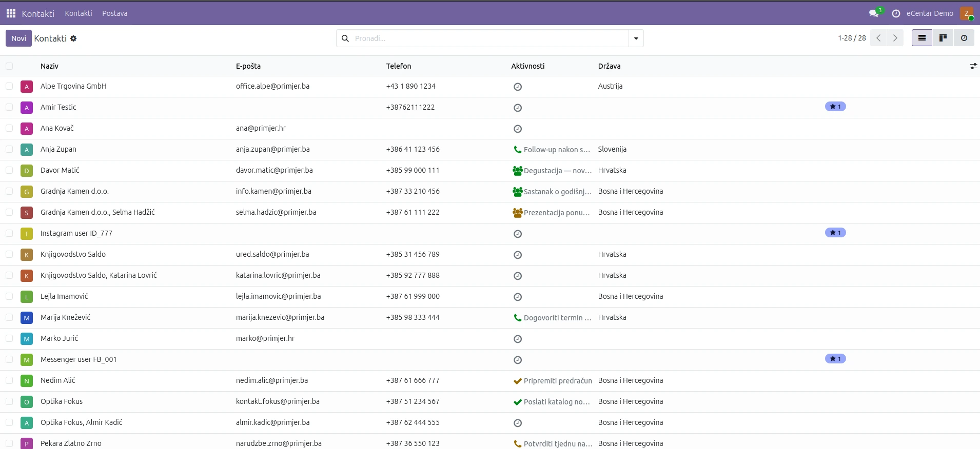Open contact Optika Fokus, Almir Kadić

click(81, 422)
